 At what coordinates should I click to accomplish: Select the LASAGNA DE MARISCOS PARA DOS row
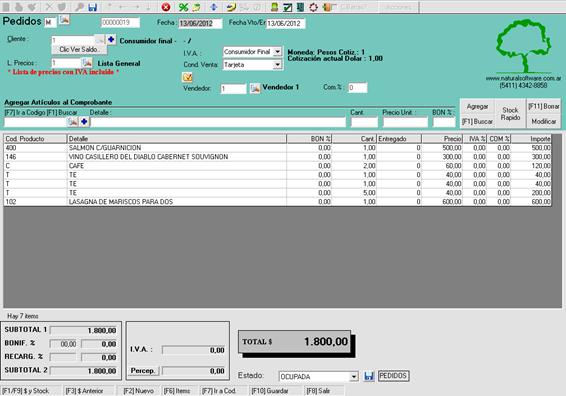tap(277, 202)
